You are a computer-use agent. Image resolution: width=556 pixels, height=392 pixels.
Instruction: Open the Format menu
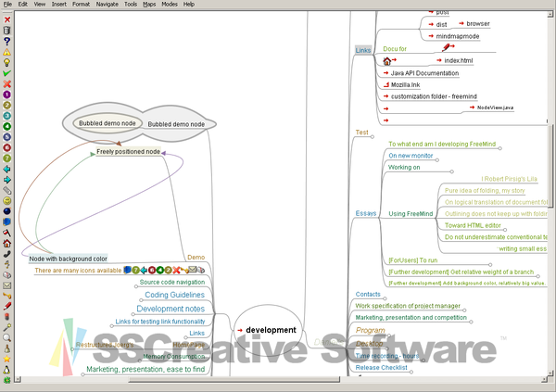point(81,5)
